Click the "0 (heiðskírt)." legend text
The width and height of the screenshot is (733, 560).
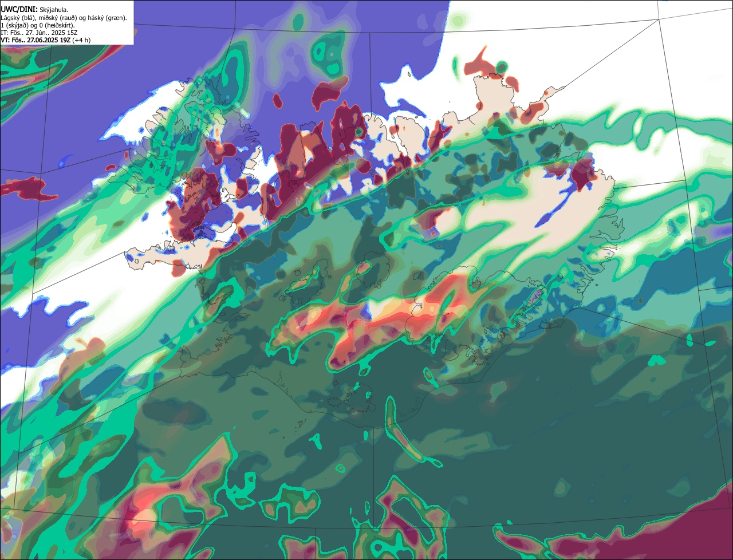(57, 25)
